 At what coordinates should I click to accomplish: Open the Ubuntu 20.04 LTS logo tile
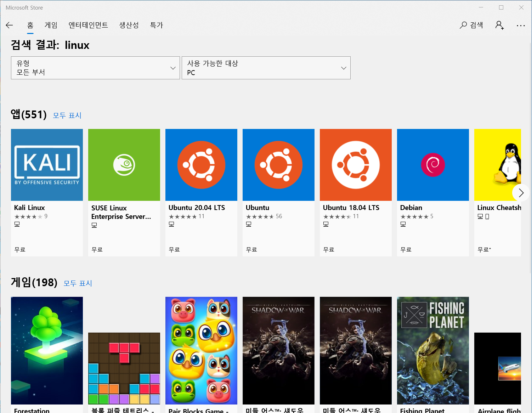point(201,165)
